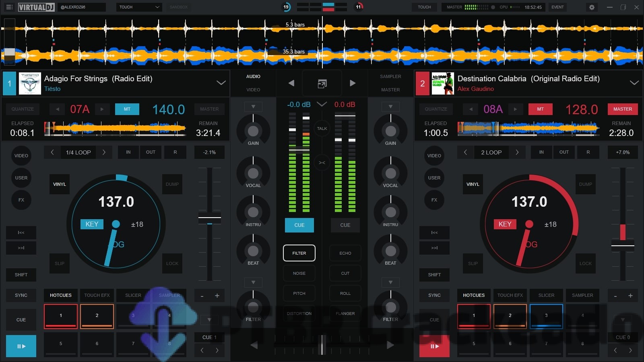The width and height of the screenshot is (644, 362).
Task: Set loop IN on deck 1
Action: 128,152
